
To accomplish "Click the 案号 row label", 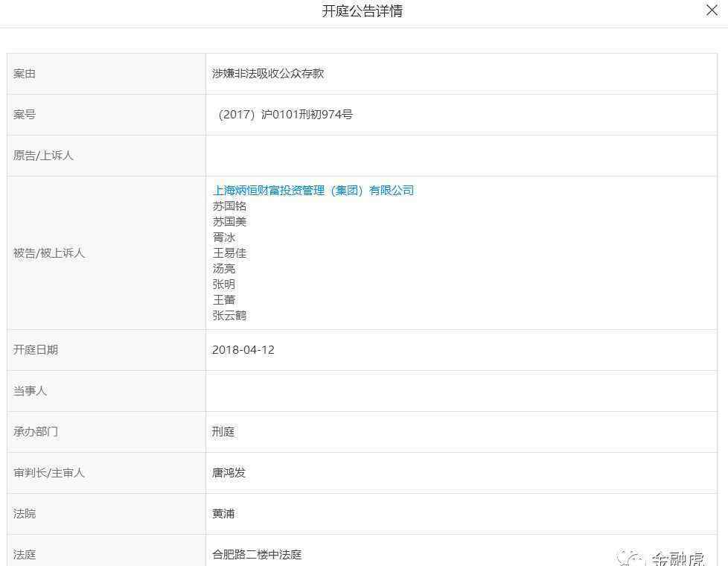I will click(x=25, y=114).
